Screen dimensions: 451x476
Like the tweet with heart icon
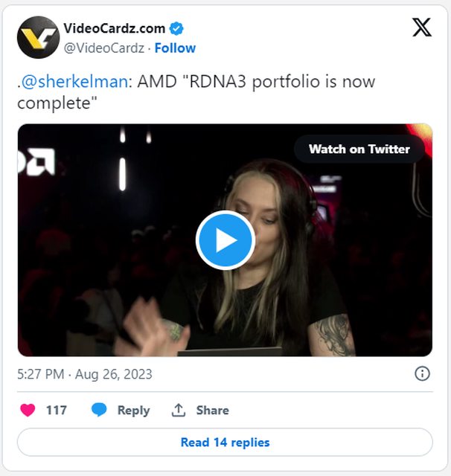[x=28, y=410]
